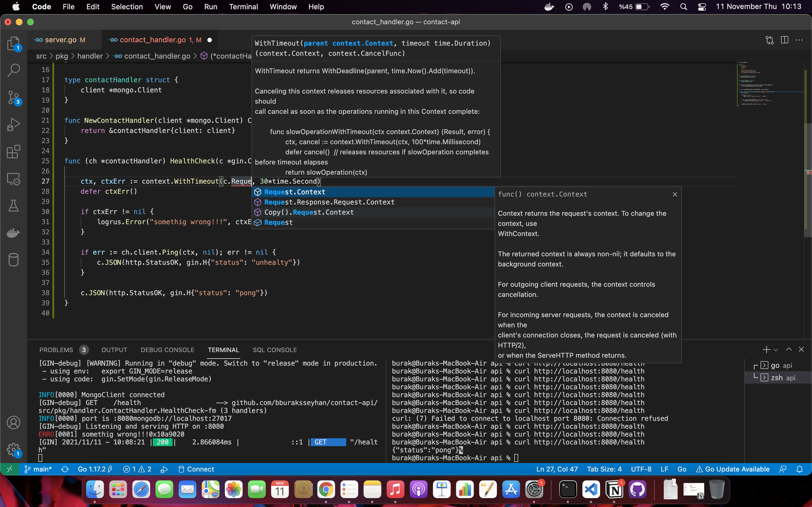Open the Docker whale sidebar view
812x507 pixels.
(14, 233)
